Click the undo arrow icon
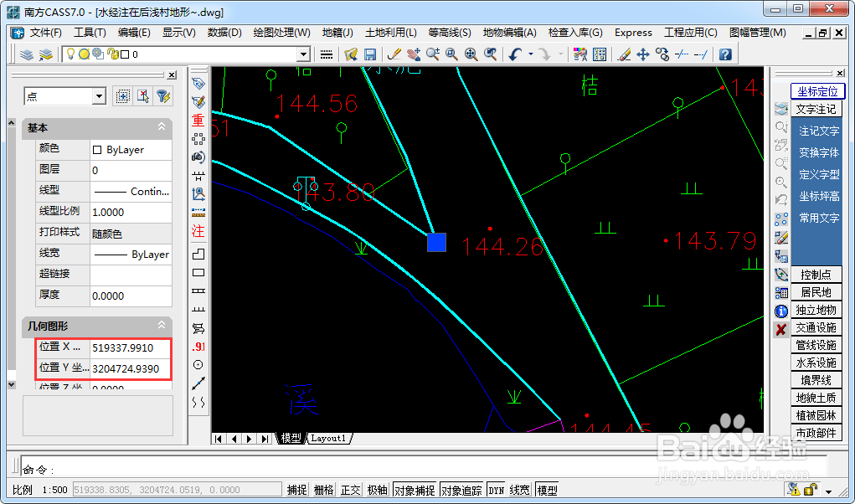Screen dimensions: 855x504 coord(515,54)
